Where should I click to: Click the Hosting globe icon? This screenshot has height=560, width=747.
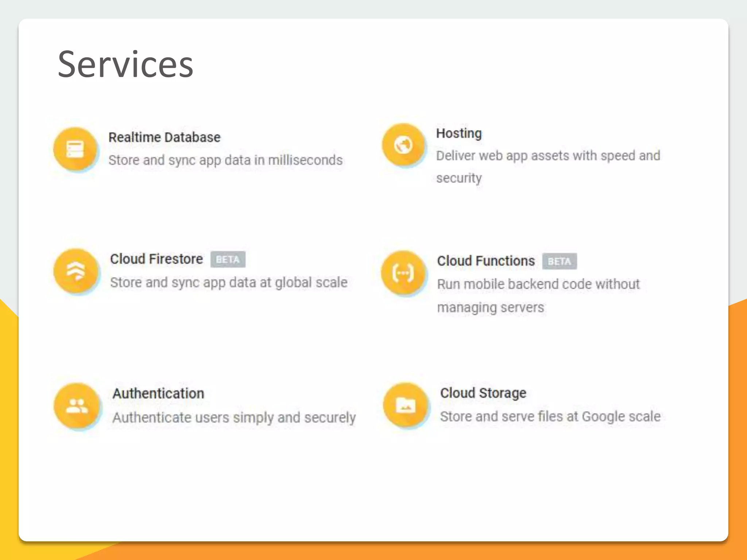pos(403,145)
